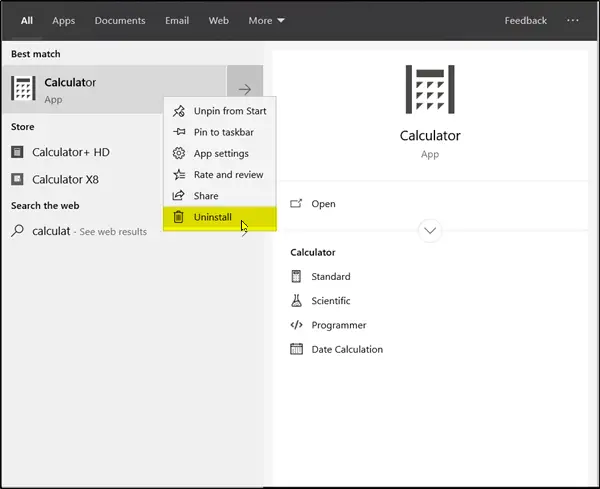Click the search magnifier icon beside calculat
Image resolution: width=600 pixels, height=489 pixels.
(x=18, y=231)
